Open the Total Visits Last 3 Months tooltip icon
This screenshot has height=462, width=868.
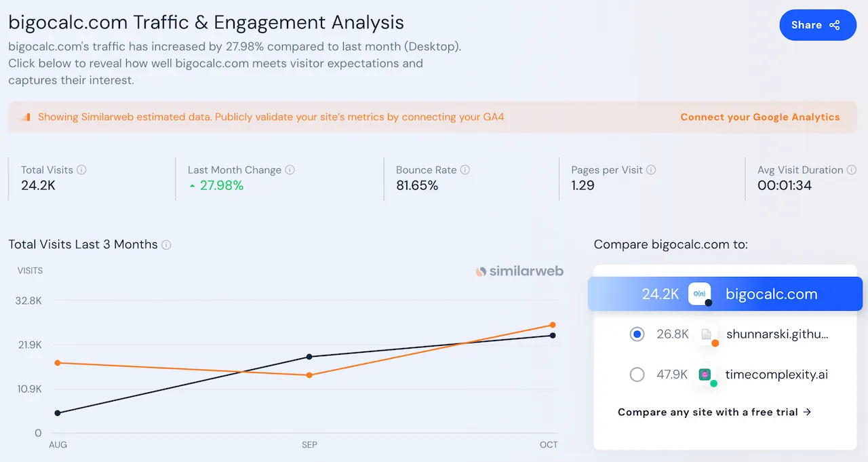(x=166, y=245)
